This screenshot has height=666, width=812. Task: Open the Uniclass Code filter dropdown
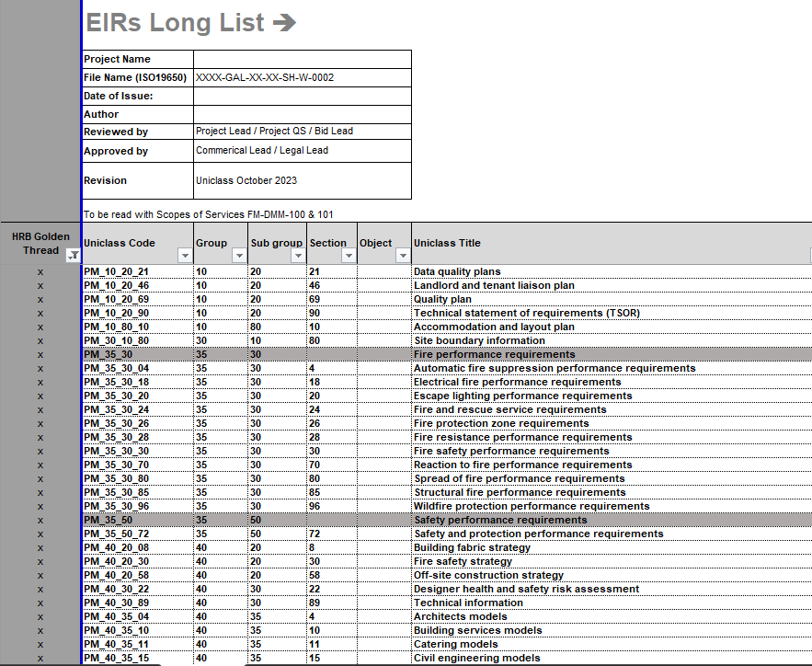(185, 256)
